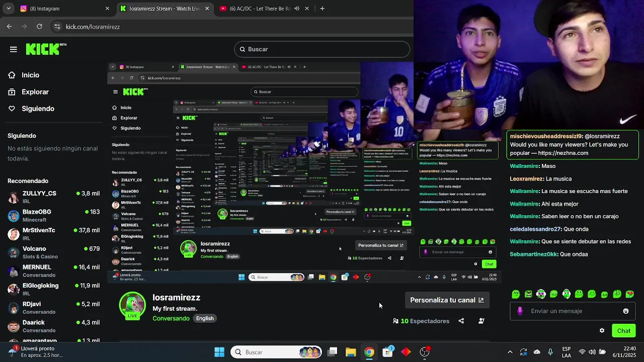This screenshot has height=362, width=644.
Task: Click the kick.com/losramirezz address bar
Action: click(93, 27)
